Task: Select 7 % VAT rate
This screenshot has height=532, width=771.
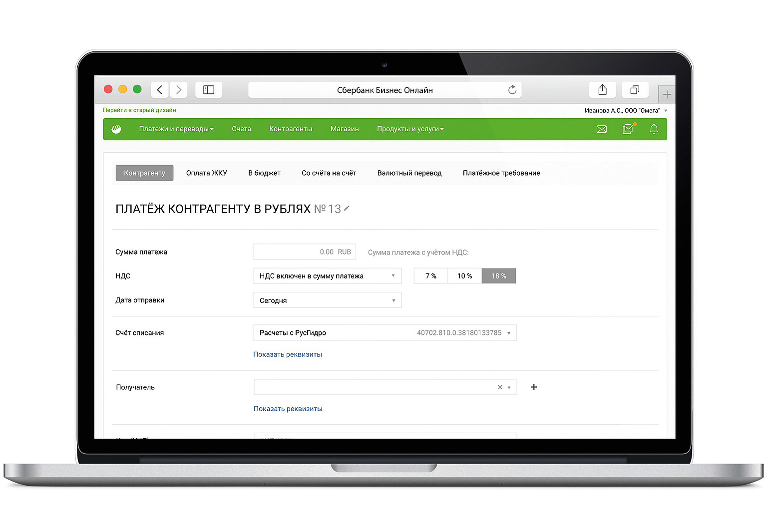Action: [x=430, y=276]
